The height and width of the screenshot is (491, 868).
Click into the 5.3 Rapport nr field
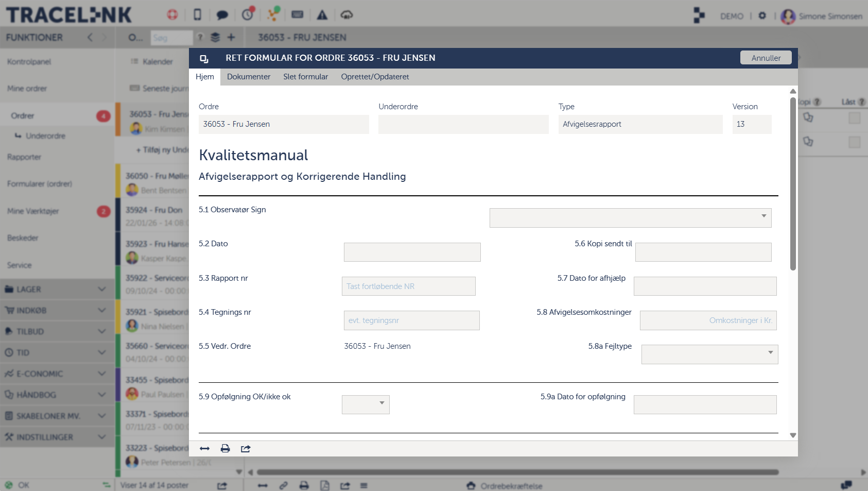pyautogui.click(x=409, y=286)
